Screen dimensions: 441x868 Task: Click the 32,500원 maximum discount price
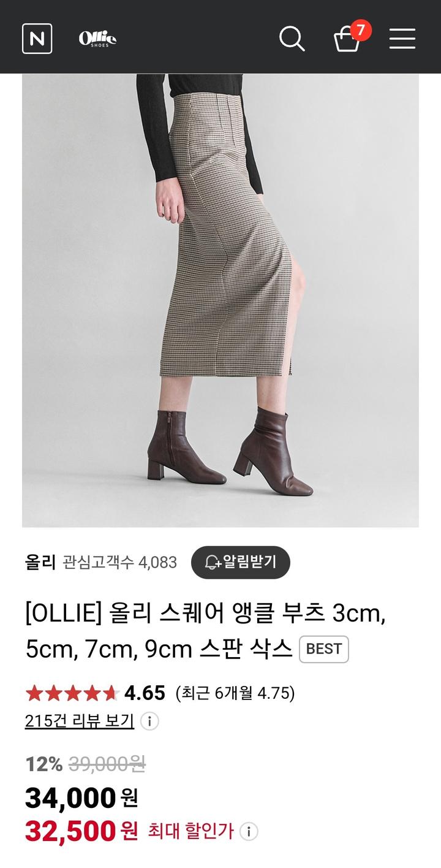pos(81,831)
